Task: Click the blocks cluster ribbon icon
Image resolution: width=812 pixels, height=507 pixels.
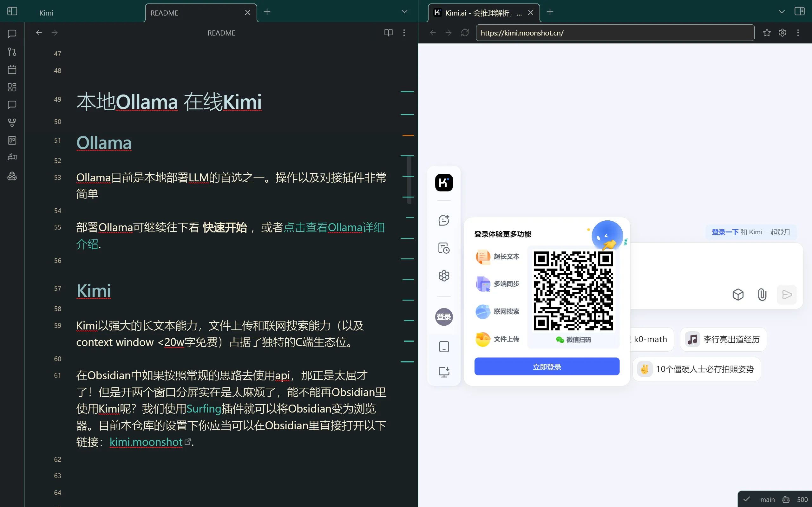Action: [x=12, y=176]
